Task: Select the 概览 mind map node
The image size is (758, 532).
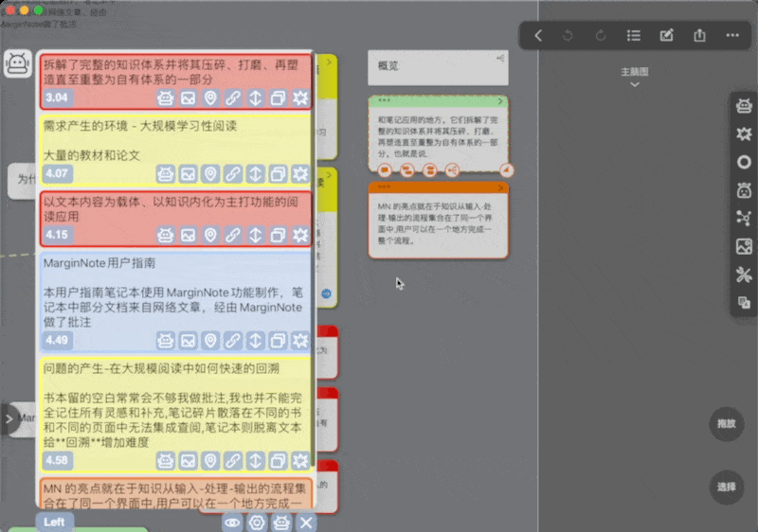Action: pyautogui.click(x=438, y=67)
